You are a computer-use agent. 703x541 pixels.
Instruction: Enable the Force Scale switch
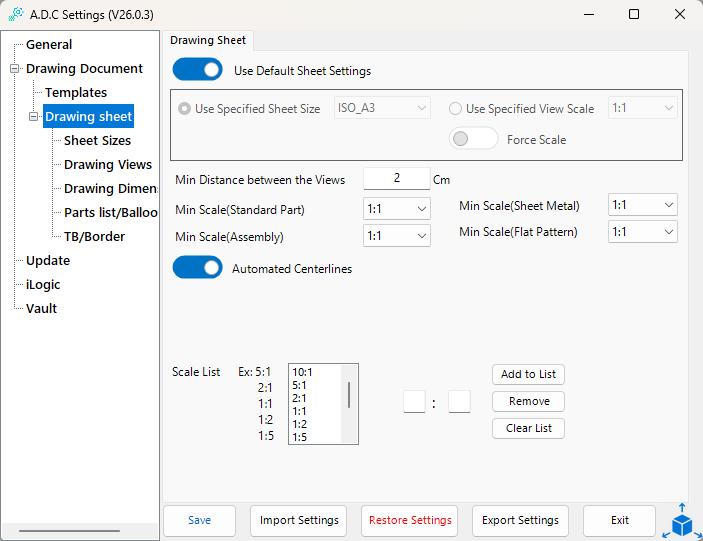473,140
